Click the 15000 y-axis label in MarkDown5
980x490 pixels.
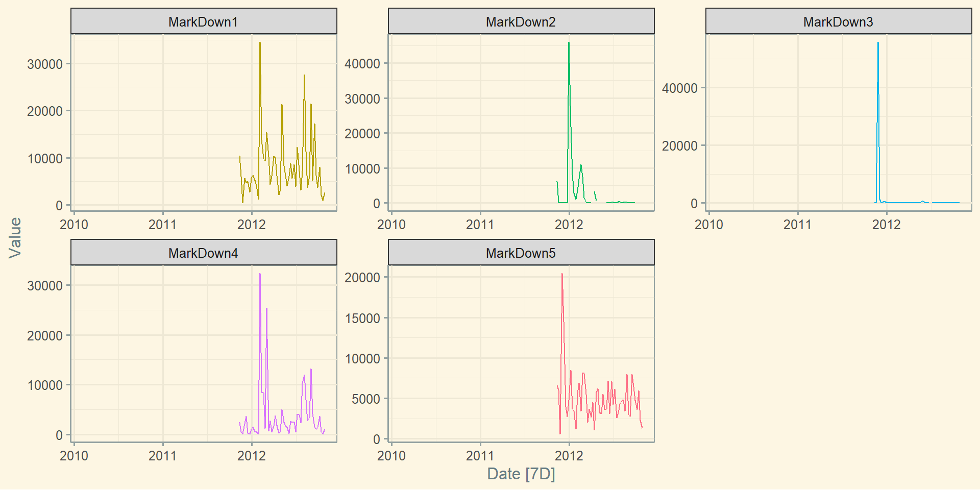click(362, 318)
